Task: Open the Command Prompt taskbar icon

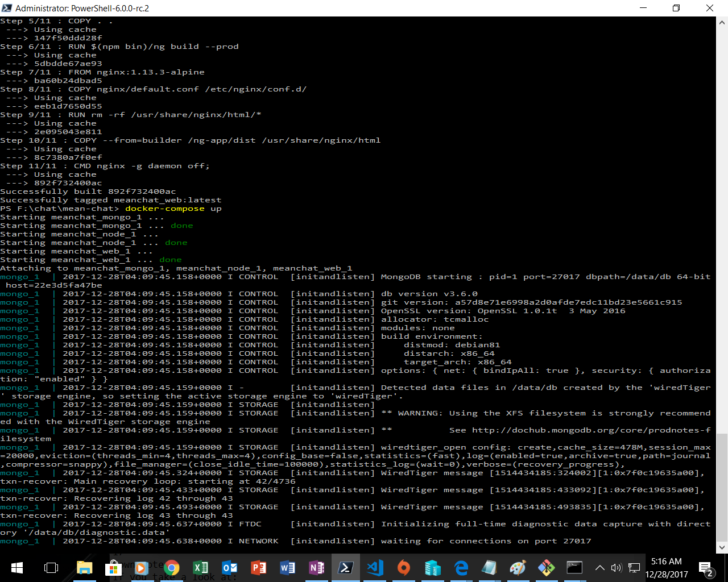Action: tap(574, 568)
